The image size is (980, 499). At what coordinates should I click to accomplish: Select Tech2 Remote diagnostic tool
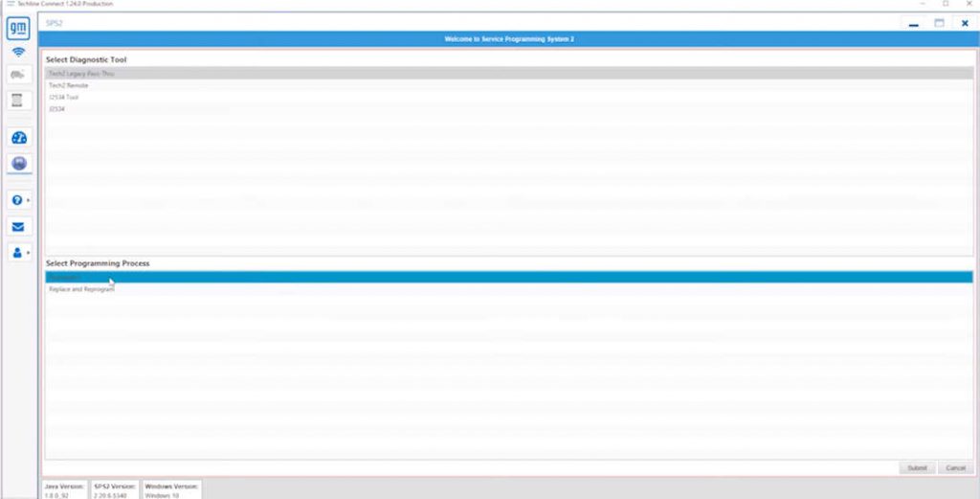pyautogui.click(x=509, y=85)
